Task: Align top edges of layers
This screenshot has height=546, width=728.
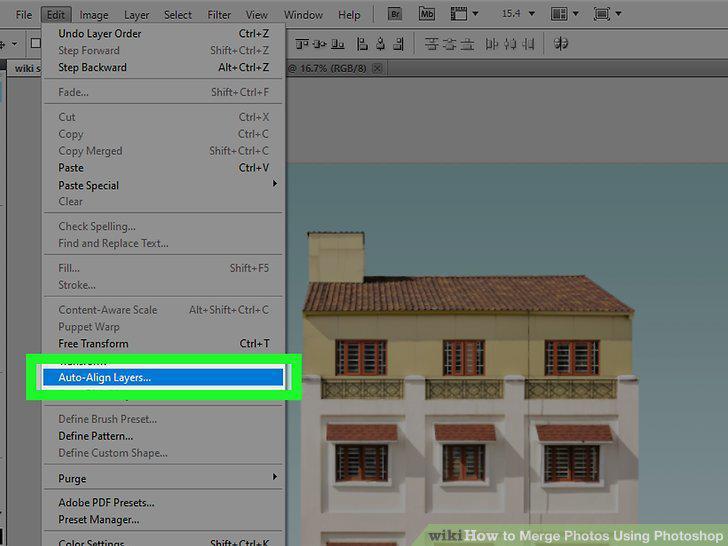Action: [302, 44]
